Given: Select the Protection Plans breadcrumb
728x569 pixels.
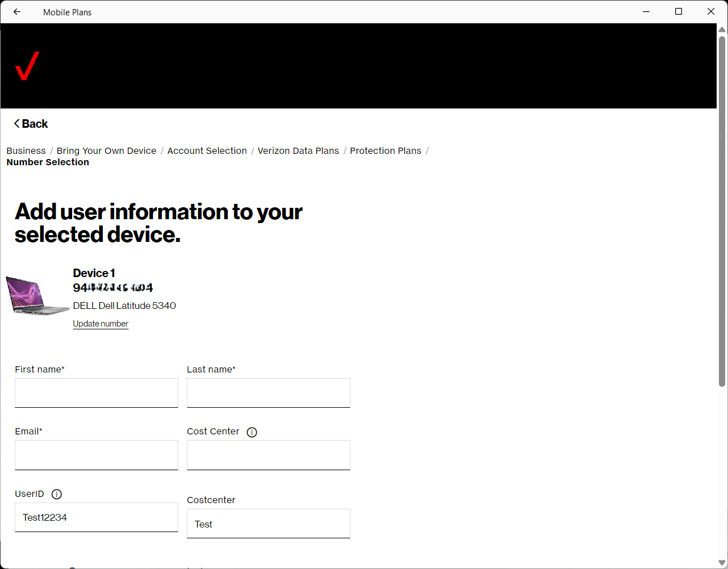Looking at the screenshot, I should 386,150.
